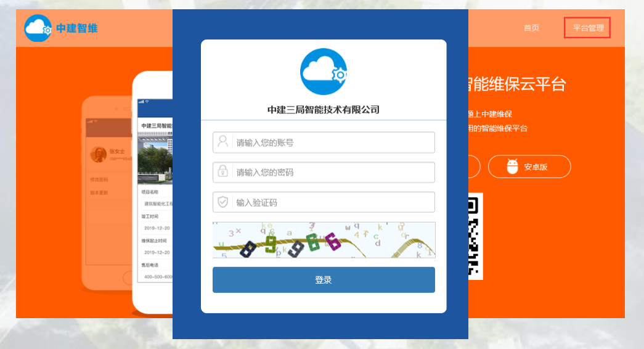Click the cloud logo in the top-left header
644x349 pixels.
point(38,28)
